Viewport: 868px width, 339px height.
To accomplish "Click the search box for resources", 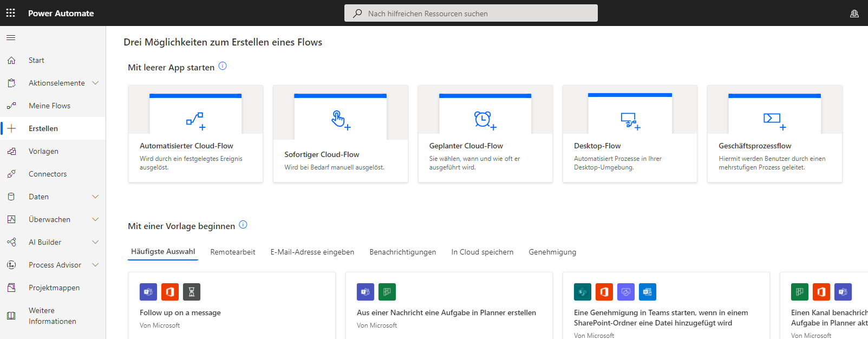I will click(x=471, y=14).
